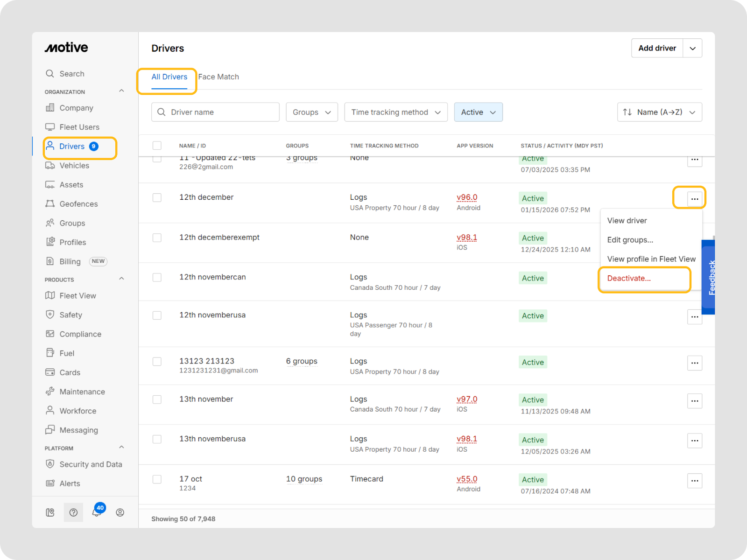Screen dimensions: 747x560
Task: Toggle the select-all header checkbox
Action: click(x=157, y=146)
